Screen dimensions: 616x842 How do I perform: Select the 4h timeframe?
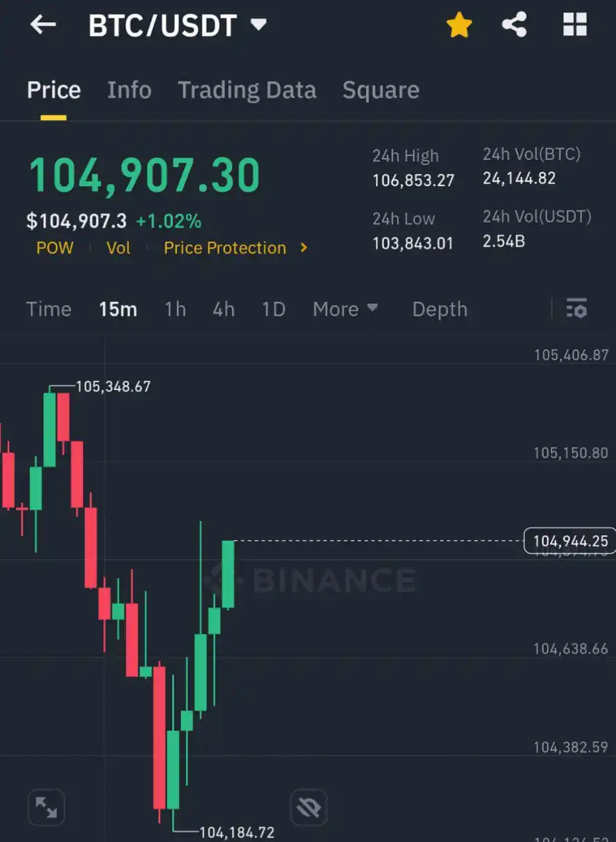[x=224, y=309]
